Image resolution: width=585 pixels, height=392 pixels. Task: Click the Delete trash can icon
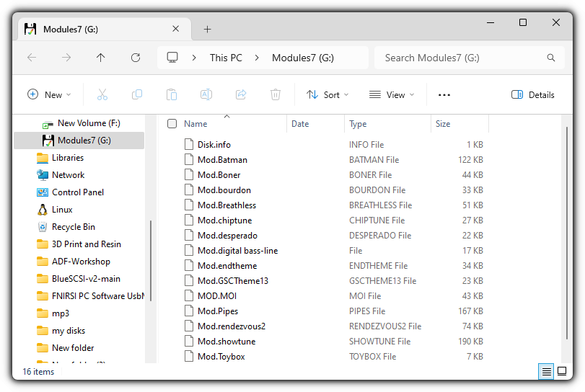tap(276, 94)
